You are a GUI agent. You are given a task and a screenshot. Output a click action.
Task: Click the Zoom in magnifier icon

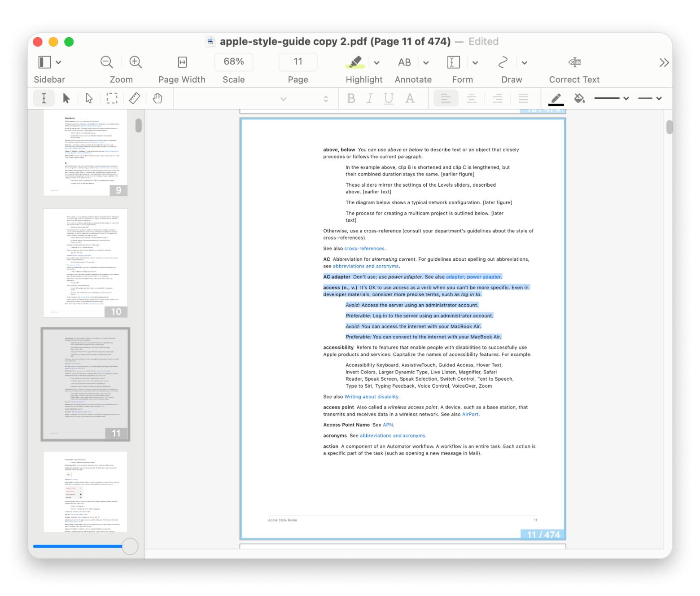point(136,62)
